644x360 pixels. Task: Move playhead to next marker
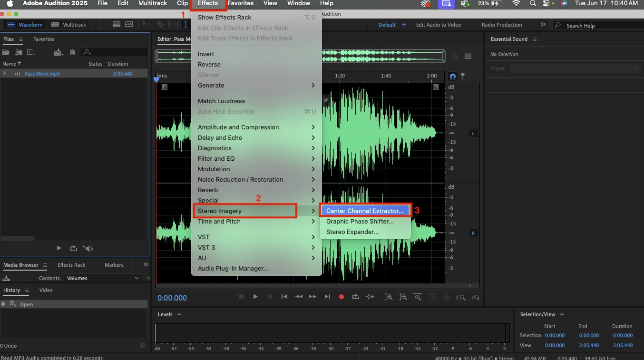click(327, 296)
